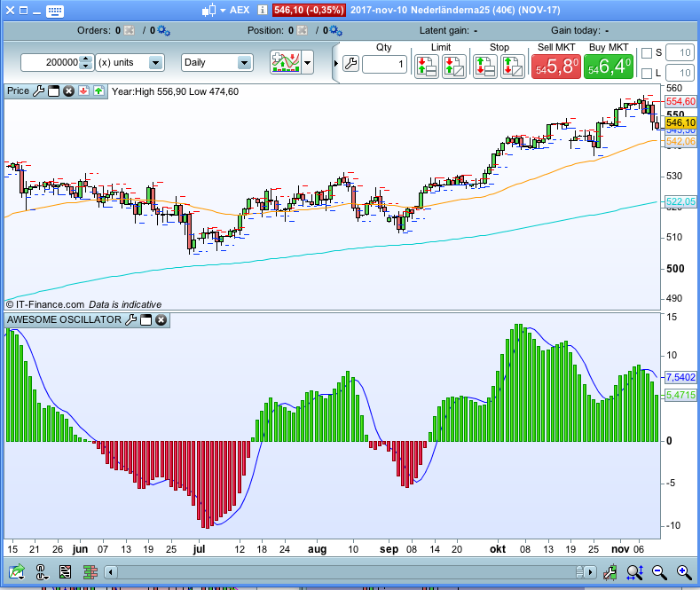
Task: Click the horizontal scrollbar thumb handle
Action: pos(579,572)
